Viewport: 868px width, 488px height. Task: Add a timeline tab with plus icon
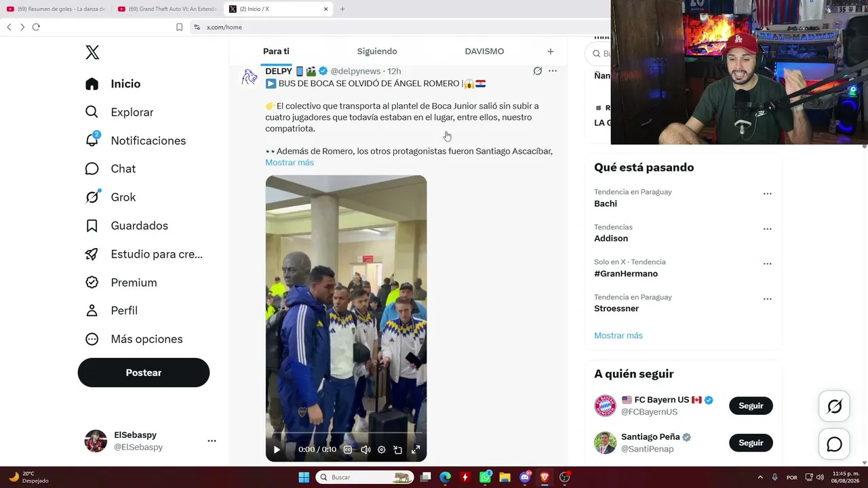point(551,52)
